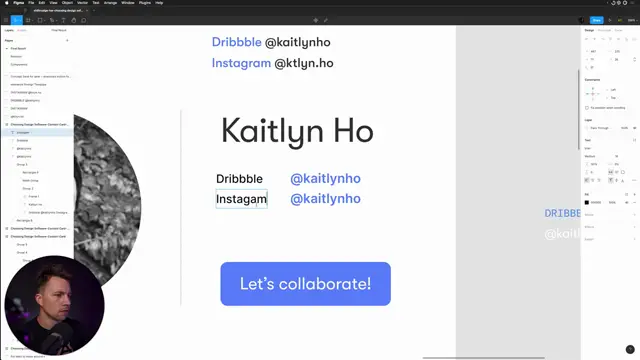The image size is (640, 360).
Task: Toggle fill visibility eye icon
Action: 627,202
